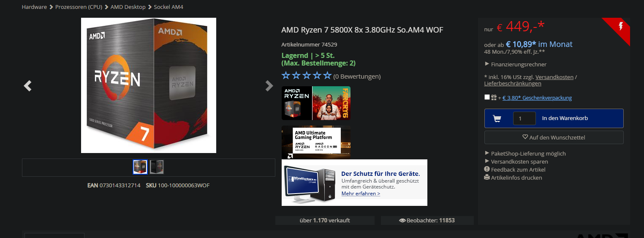Viewport: 644px width, 238px height.
Task: Click the € 10,89 im Monat financing text
Action: click(539, 44)
